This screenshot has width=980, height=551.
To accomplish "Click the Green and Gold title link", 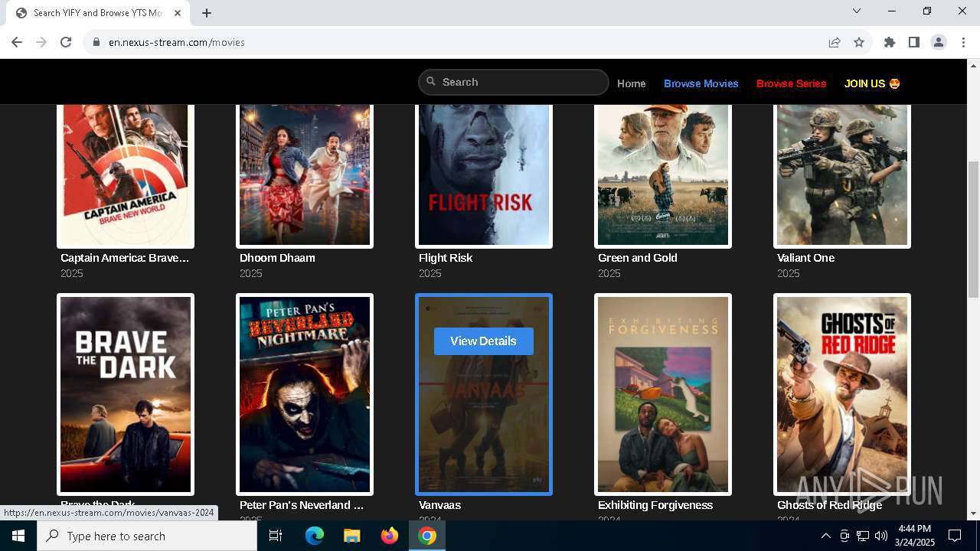I will 638,258.
